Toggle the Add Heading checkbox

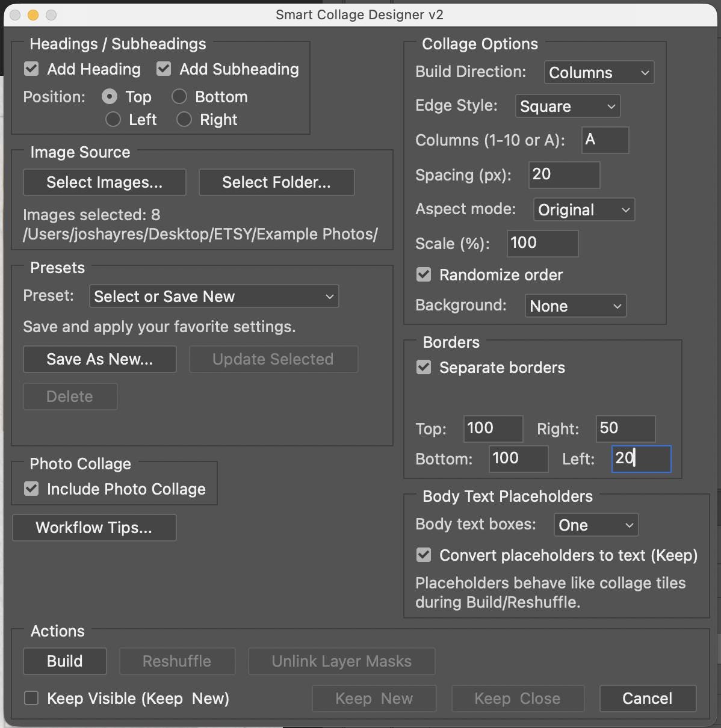click(31, 69)
